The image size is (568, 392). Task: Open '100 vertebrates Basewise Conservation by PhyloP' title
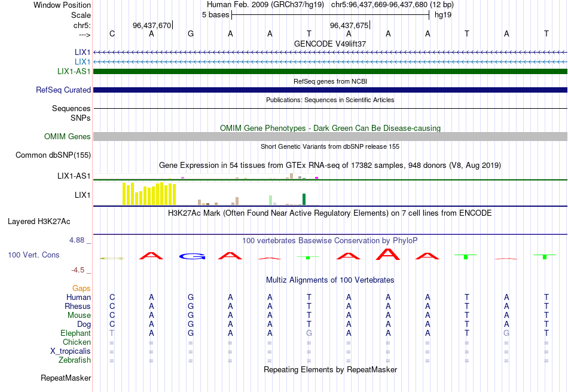point(330,240)
